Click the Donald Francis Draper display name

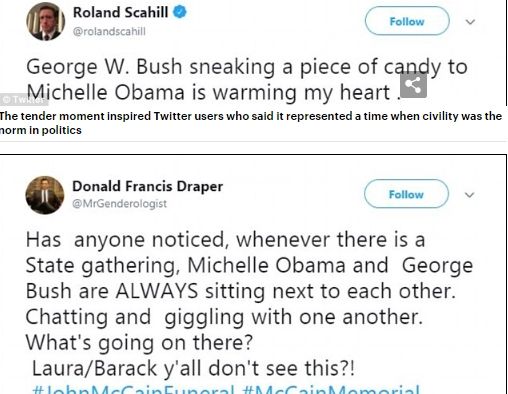(147, 186)
